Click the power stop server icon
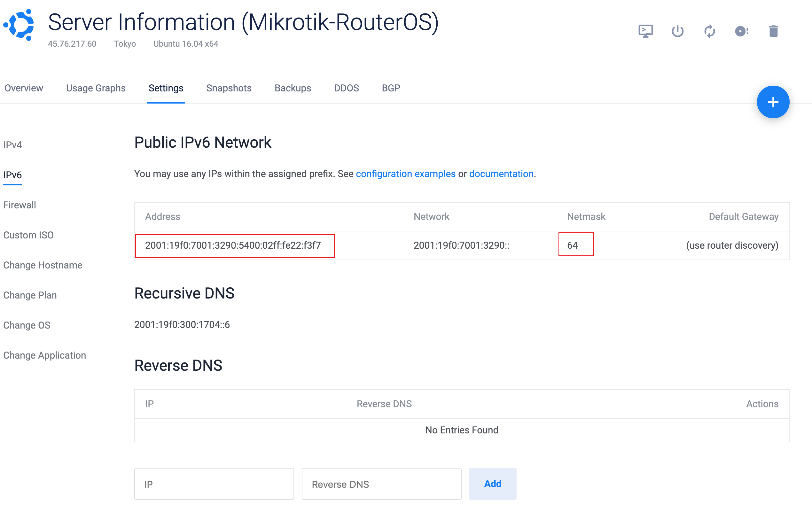This screenshot has width=812, height=528. [x=677, y=31]
